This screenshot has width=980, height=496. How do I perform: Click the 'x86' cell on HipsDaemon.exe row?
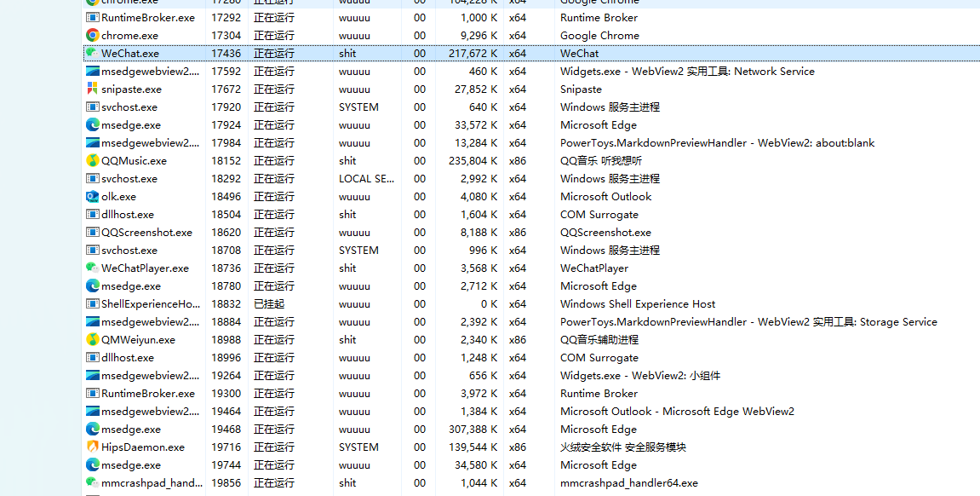[518, 447]
